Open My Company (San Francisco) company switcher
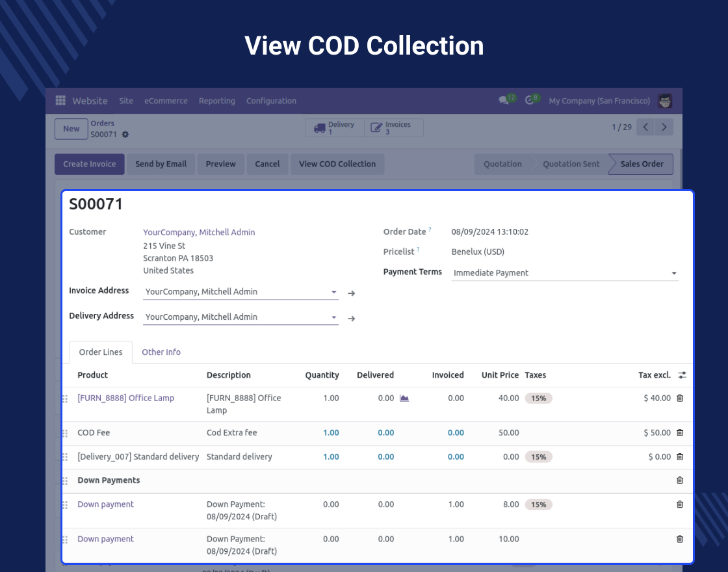Viewport: 728px width, 572px height. coord(599,101)
